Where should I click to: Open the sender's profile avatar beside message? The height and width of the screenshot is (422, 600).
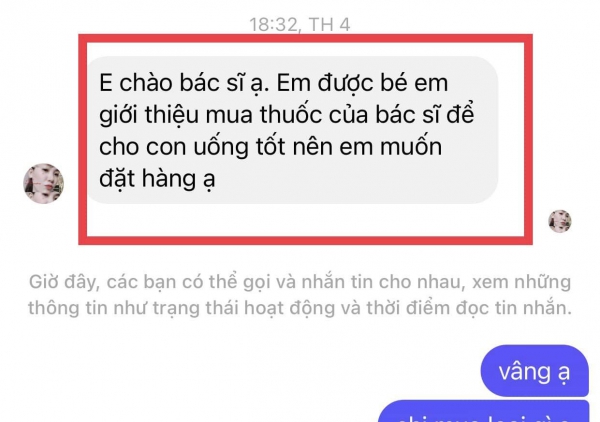click(44, 183)
